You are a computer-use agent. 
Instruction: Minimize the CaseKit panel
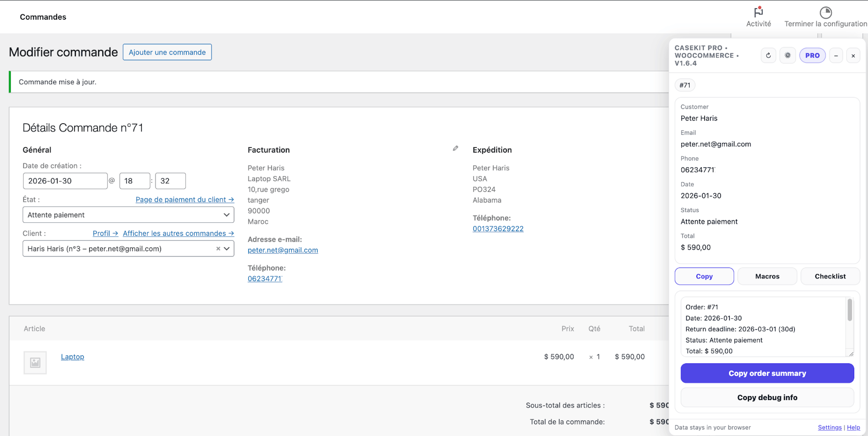coord(836,55)
